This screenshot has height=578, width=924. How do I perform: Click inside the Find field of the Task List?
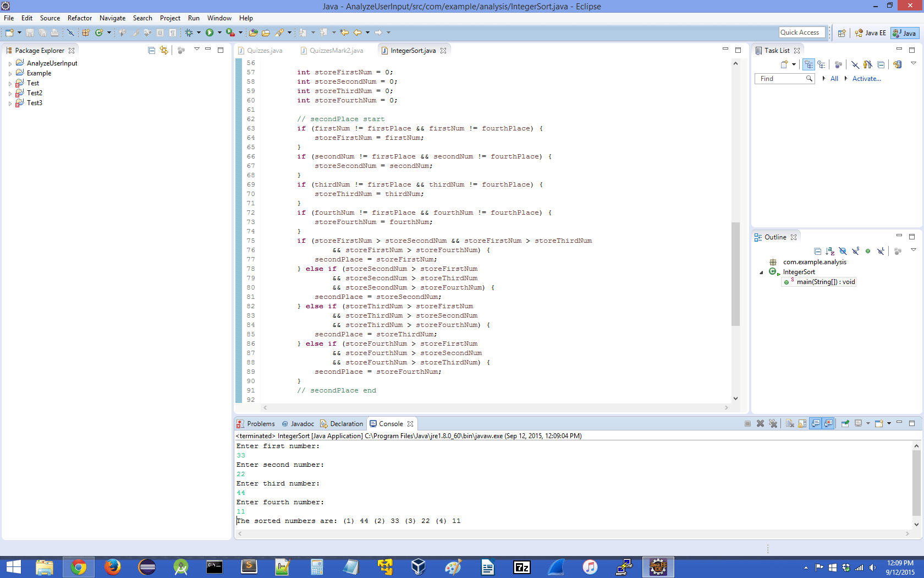pos(781,78)
